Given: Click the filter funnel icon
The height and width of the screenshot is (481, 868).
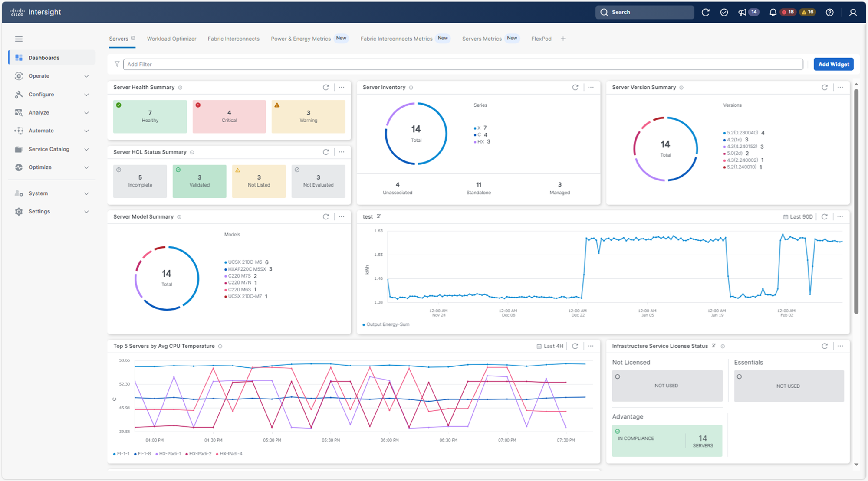Looking at the screenshot, I should 117,64.
